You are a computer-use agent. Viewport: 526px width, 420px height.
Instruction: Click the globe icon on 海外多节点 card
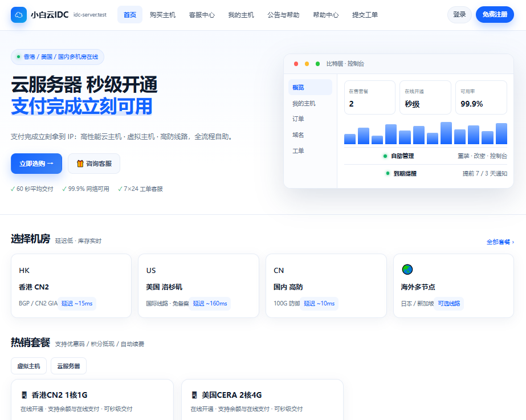point(407,270)
